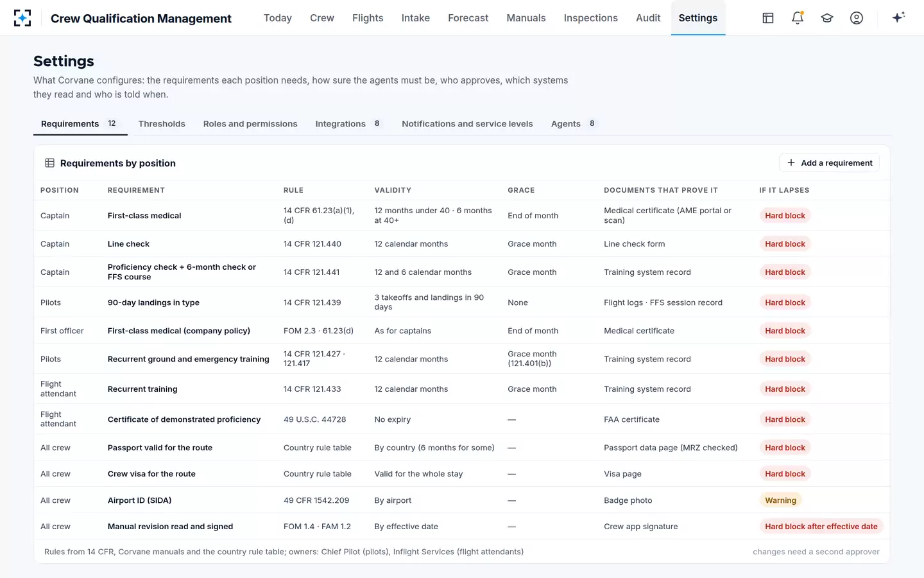Open the Crew visa for the route row
The image size is (924, 578).
(461, 474)
